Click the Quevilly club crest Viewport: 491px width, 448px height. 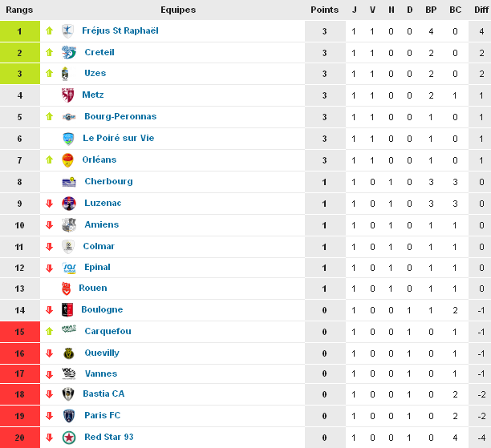pyautogui.click(x=69, y=353)
